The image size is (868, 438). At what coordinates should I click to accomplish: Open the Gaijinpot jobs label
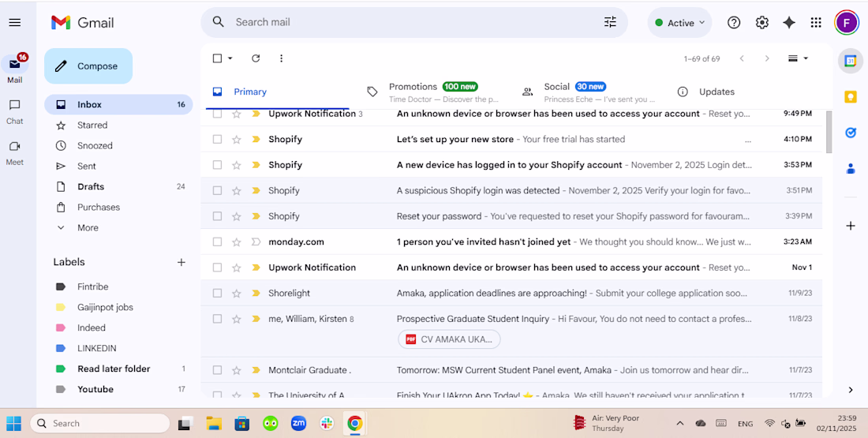point(105,307)
